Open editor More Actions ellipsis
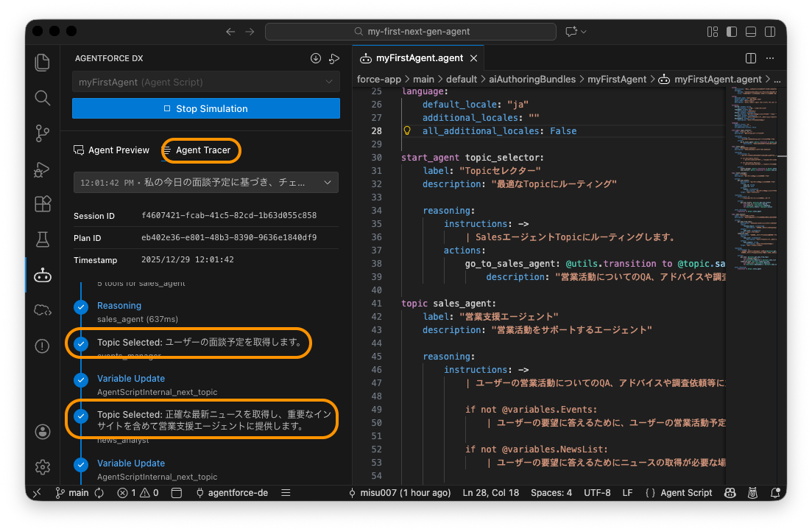 coord(770,58)
